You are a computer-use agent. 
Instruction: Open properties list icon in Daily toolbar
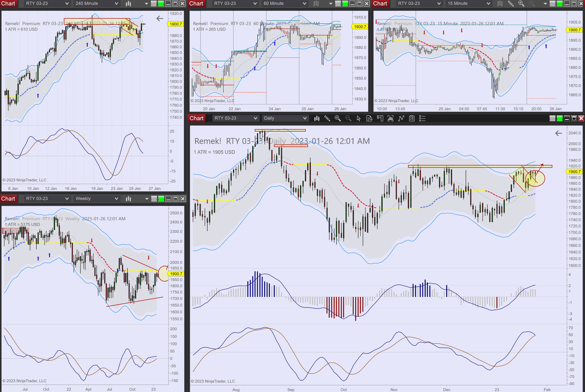point(422,118)
